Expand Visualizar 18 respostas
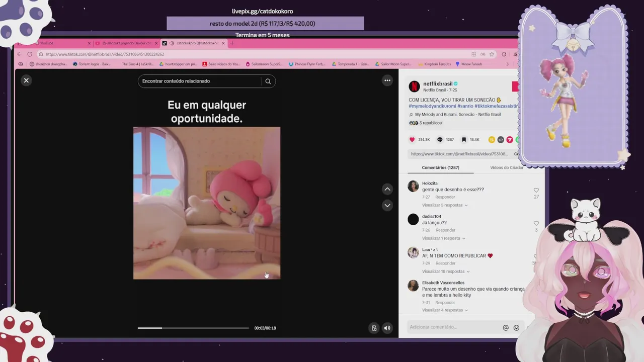This screenshot has height=362, width=644. tap(446, 271)
